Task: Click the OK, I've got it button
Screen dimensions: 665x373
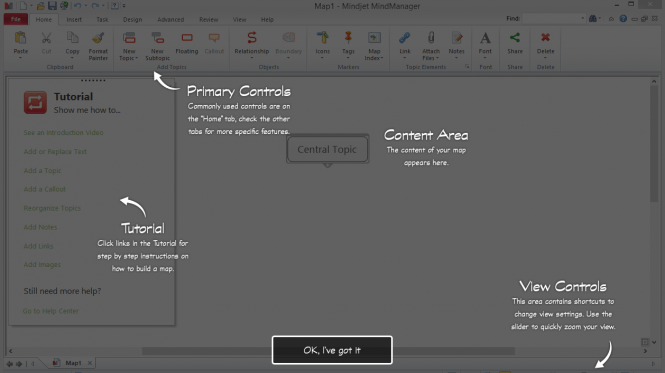Action: pos(332,350)
